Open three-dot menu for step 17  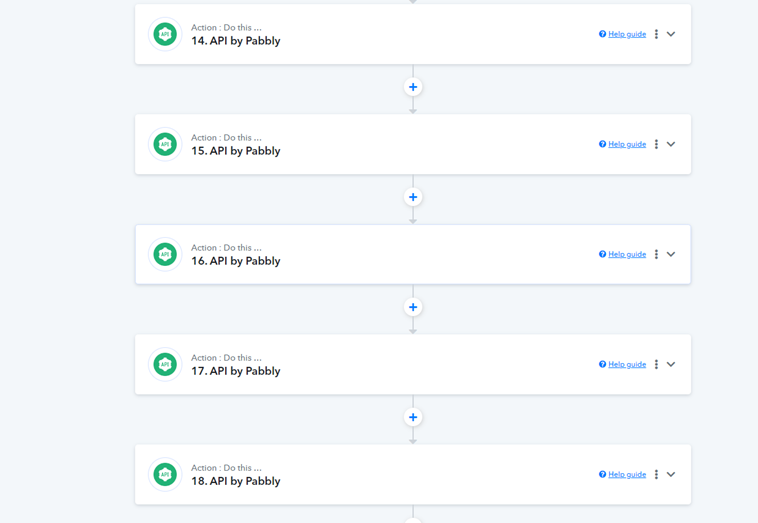(x=656, y=364)
